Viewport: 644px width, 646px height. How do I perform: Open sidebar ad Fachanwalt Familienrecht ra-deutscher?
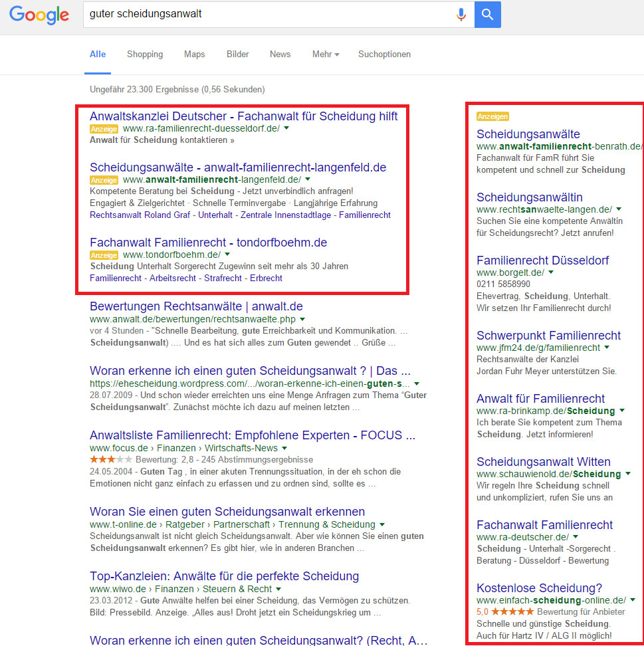click(544, 525)
